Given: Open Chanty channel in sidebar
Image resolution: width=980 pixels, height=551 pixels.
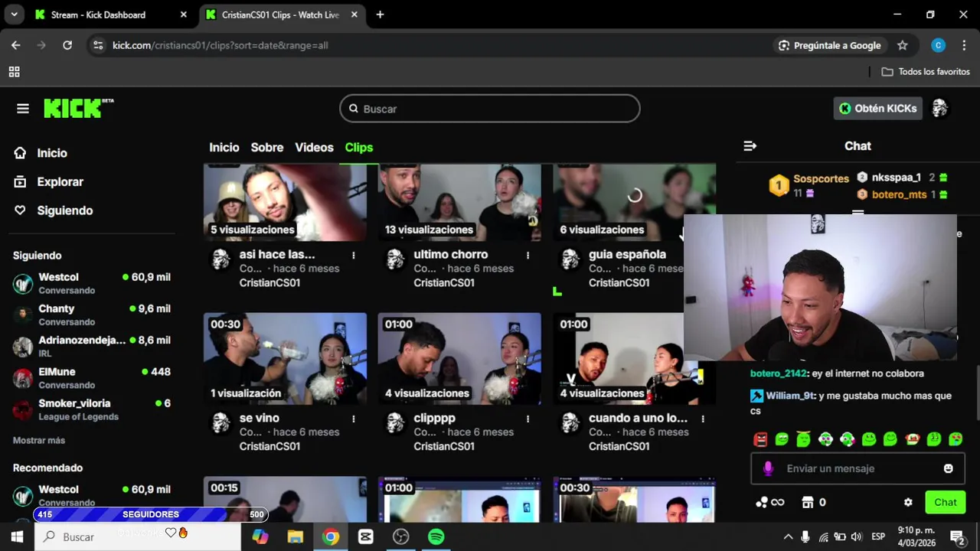Looking at the screenshot, I should 92,315.
